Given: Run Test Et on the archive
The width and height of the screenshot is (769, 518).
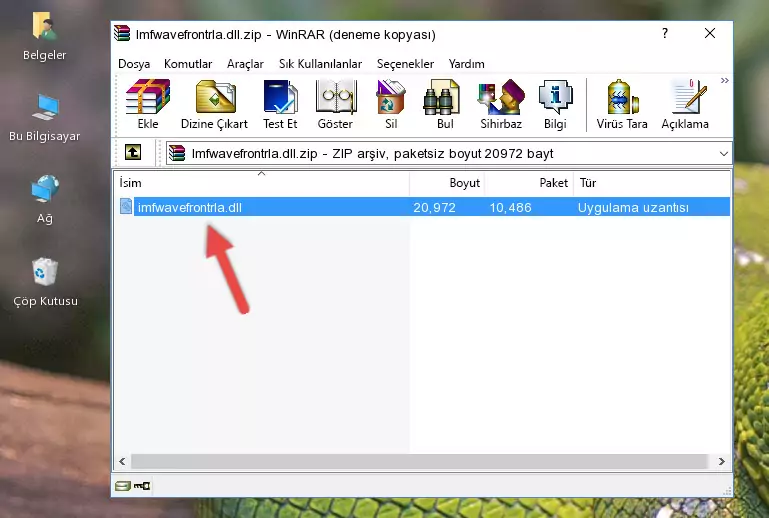Looking at the screenshot, I should click(280, 104).
